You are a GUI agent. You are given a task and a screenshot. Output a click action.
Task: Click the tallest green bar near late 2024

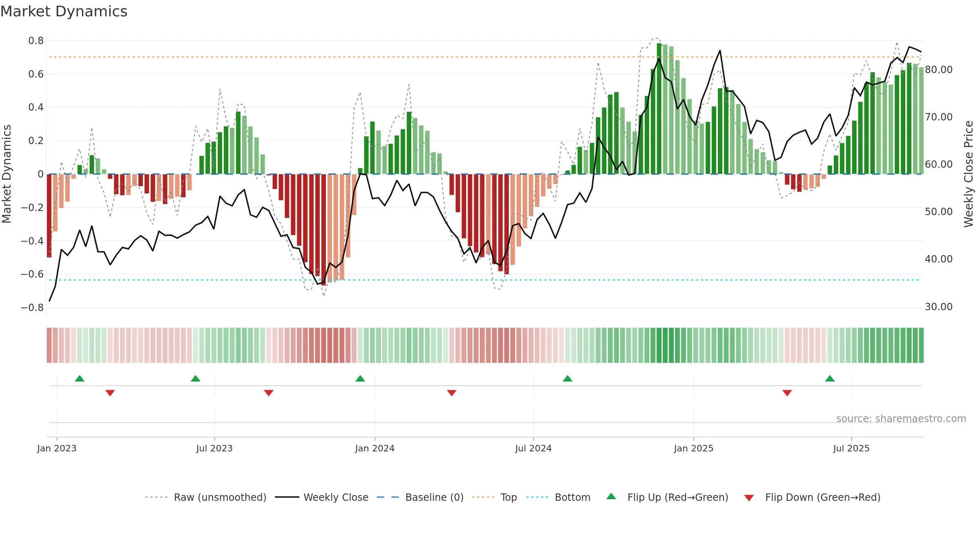click(x=659, y=109)
